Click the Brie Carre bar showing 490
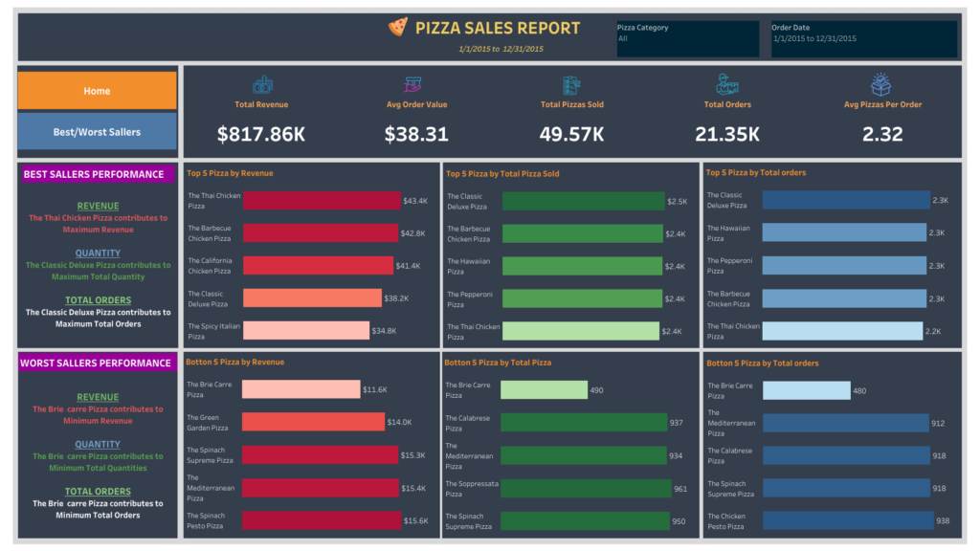Viewport: 980px width, 551px height. [544, 390]
